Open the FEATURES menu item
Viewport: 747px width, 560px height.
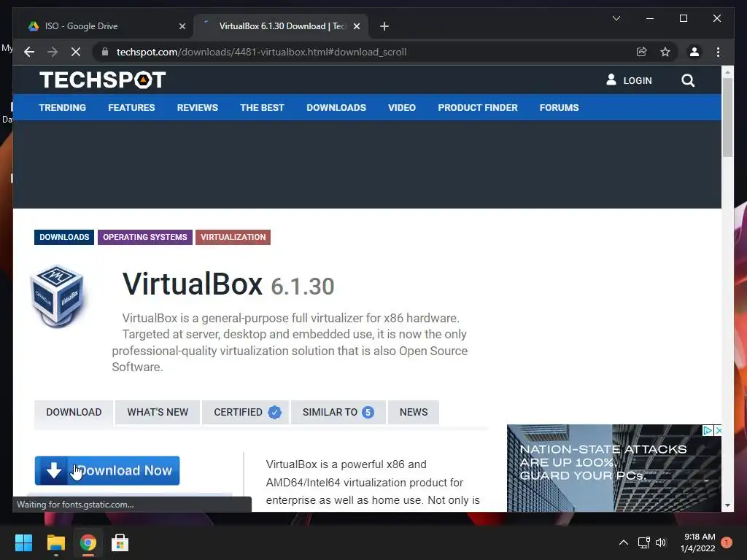[131, 108]
